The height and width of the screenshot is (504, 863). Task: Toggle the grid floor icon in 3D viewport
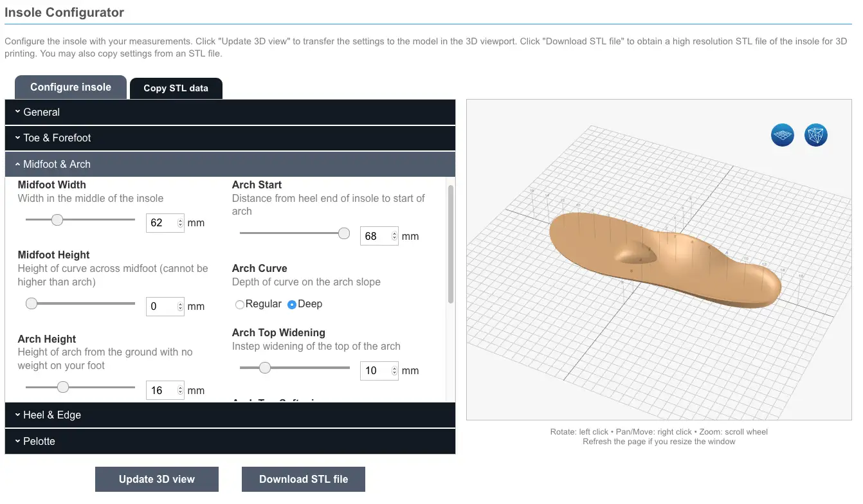click(783, 135)
